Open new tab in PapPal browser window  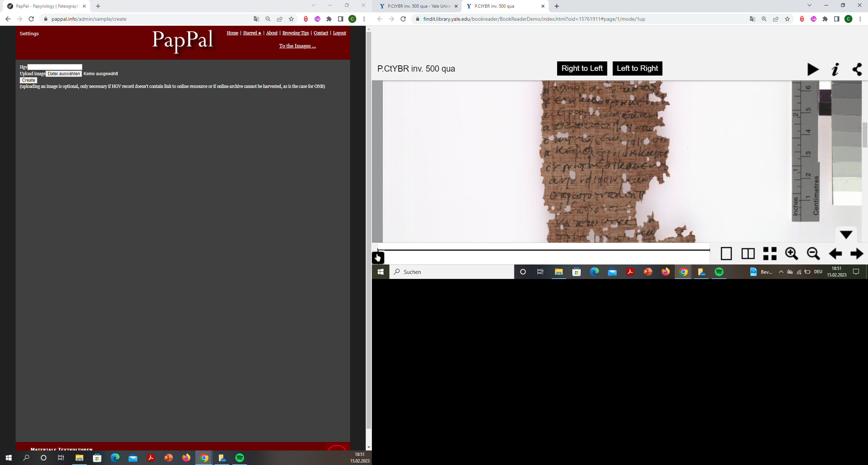point(98,6)
